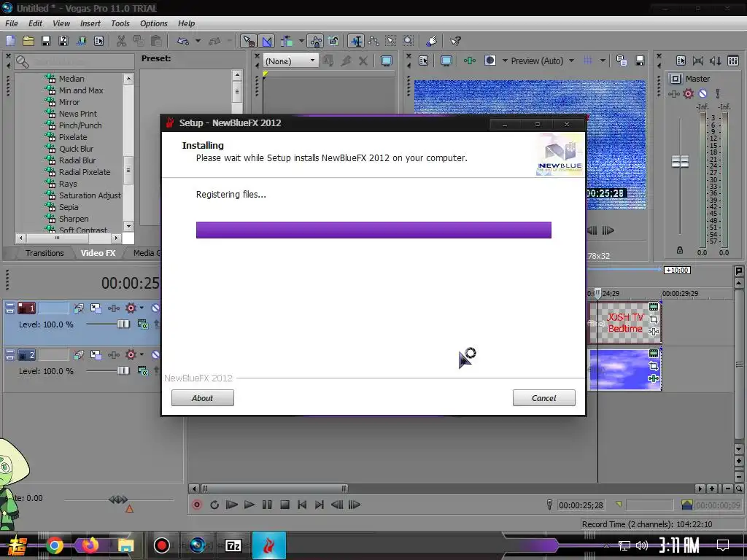The height and width of the screenshot is (560, 747).
Task: Toggle Master fader lock icon
Action: click(680, 250)
